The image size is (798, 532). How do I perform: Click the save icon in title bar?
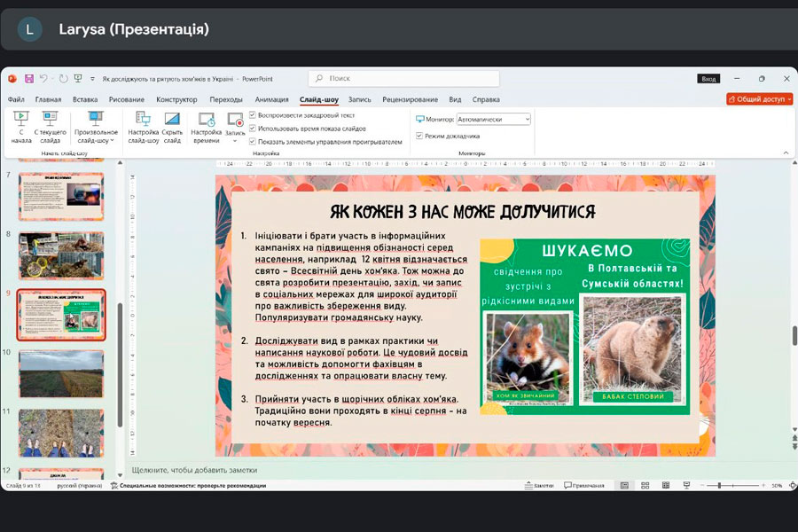tap(28, 79)
